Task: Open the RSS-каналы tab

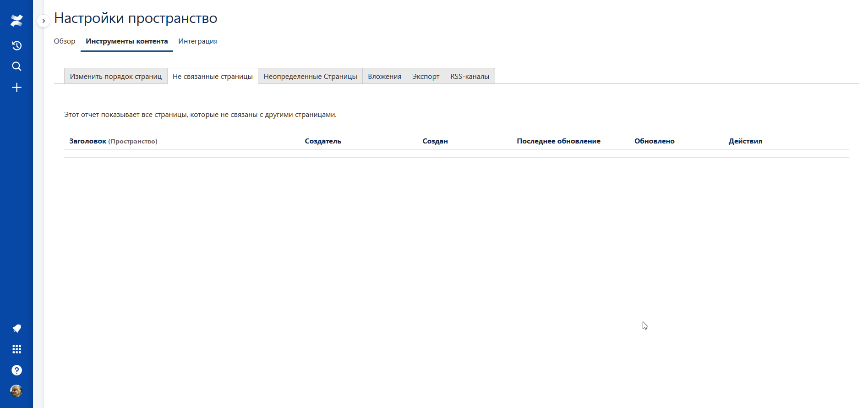Action: 470,76
